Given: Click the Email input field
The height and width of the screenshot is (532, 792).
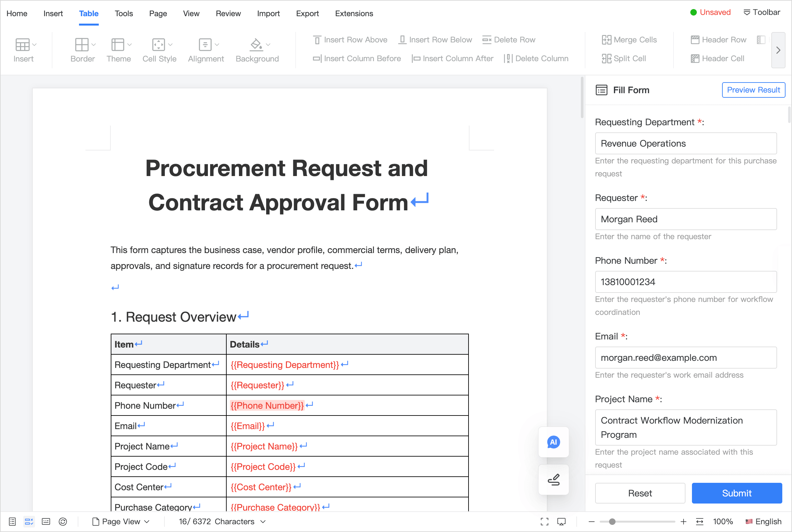Looking at the screenshot, I should 686,357.
